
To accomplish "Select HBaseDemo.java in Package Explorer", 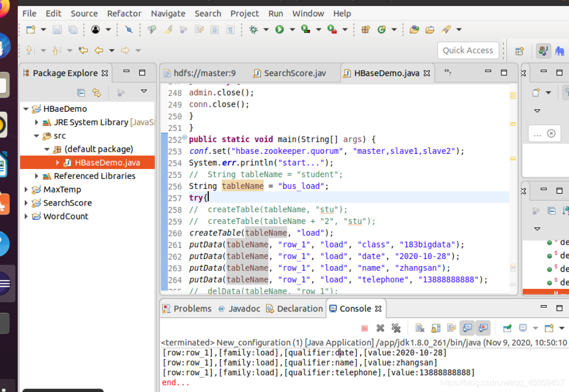I will (x=87, y=162).
